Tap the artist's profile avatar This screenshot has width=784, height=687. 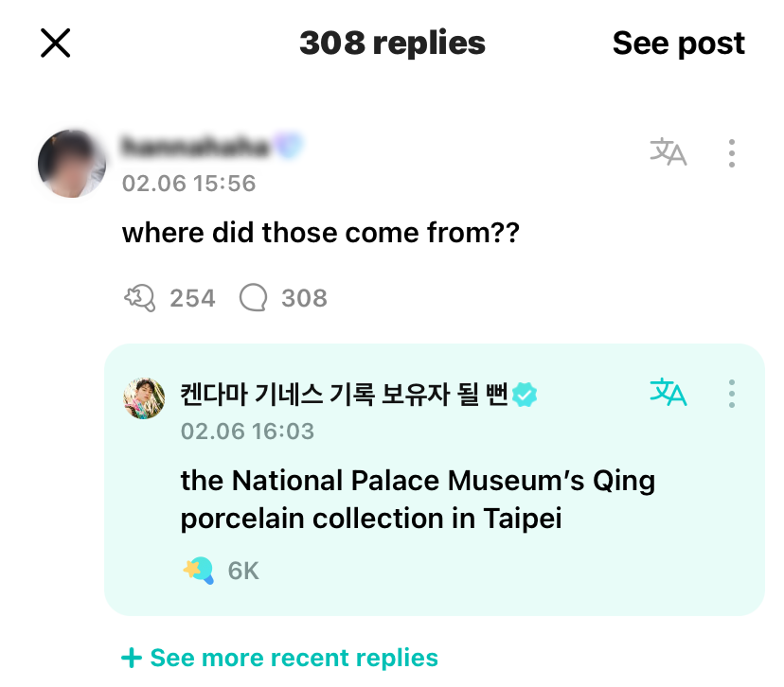pos(144,398)
